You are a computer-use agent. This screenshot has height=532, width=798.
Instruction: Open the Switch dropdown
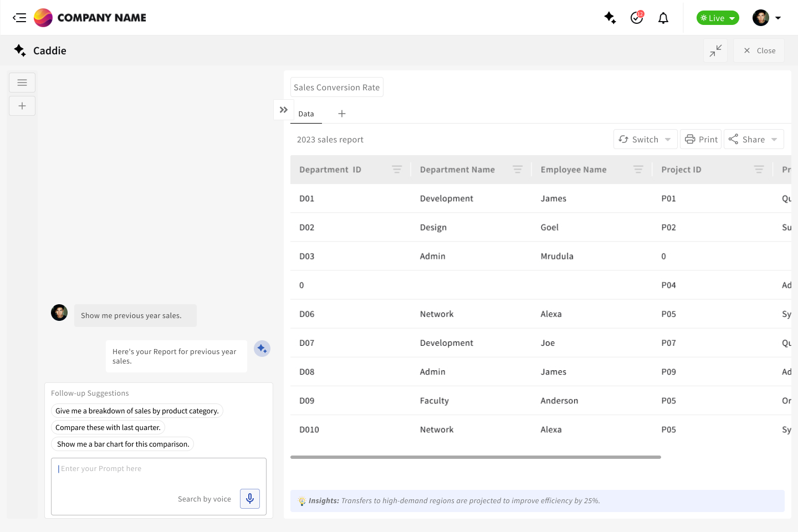pyautogui.click(x=644, y=140)
